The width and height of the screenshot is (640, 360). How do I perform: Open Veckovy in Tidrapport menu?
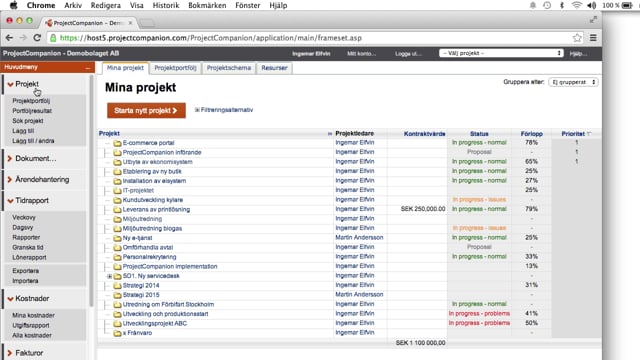[24, 218]
